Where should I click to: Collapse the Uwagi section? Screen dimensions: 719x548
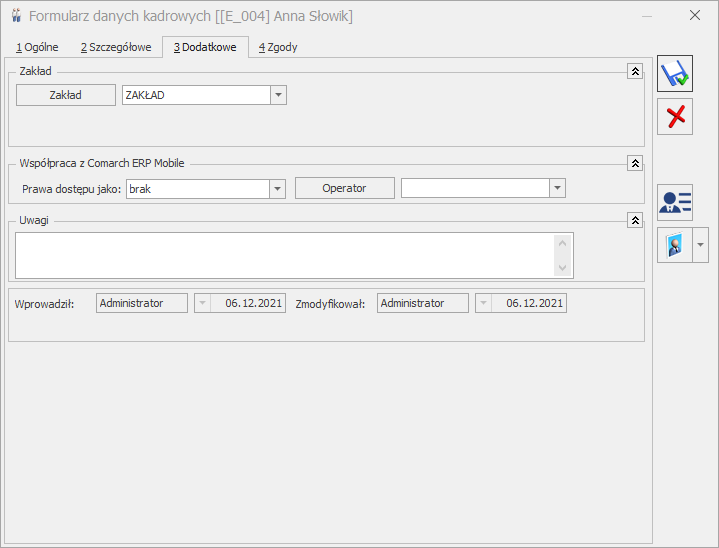click(x=635, y=220)
